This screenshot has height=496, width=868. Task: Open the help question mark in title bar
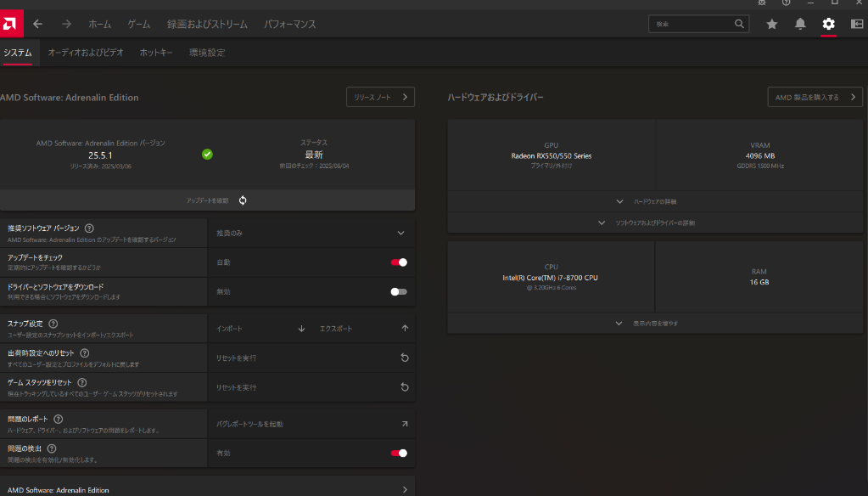click(786, 3)
